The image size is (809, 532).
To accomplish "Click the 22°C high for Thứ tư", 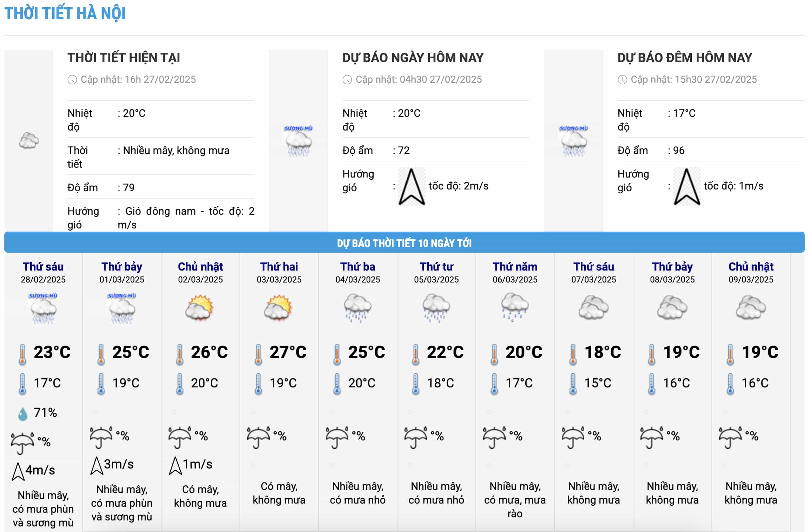I will [x=445, y=352].
